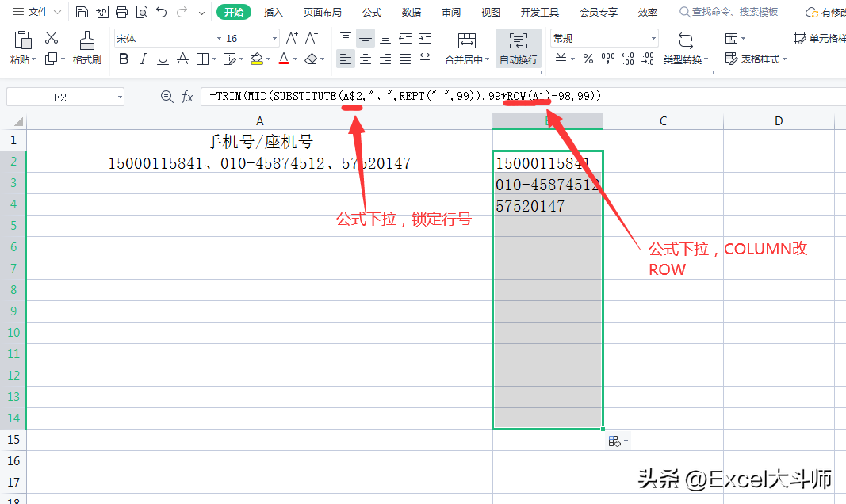Toggle bold formatting
Screen dimensions: 846x504
pyautogui.click(x=124, y=59)
